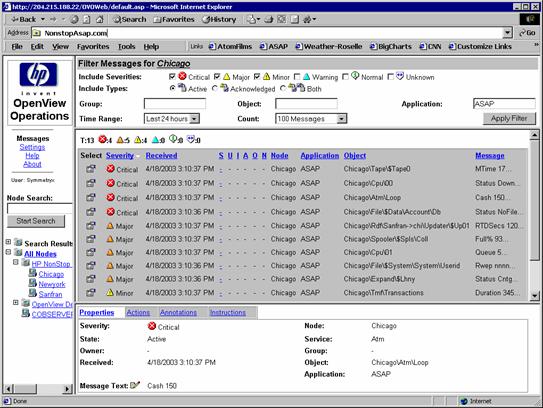This screenshot has height=408, width=543.
Task: Click the Go button beside the address bar
Action: click(527, 33)
